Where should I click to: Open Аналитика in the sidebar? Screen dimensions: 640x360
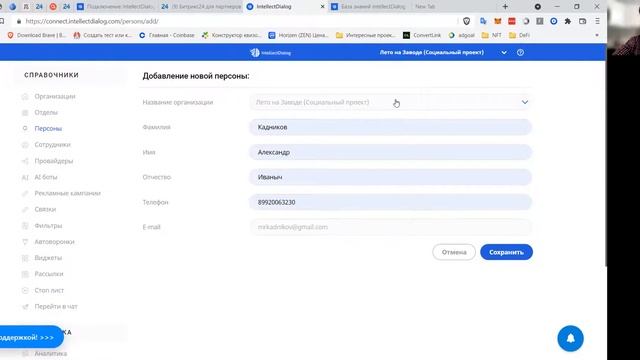tap(51, 353)
